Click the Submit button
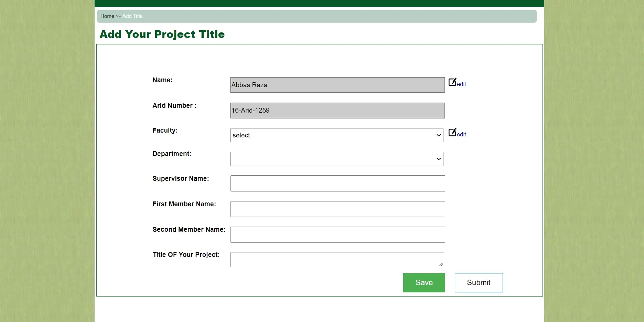Screen dimensions: 644x322 478,282
